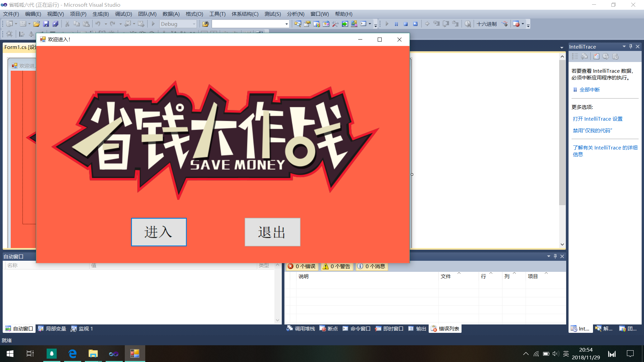The width and height of the screenshot is (644, 362).
Task: Toggle the 0 个警告 warnings filter
Action: coord(336,266)
